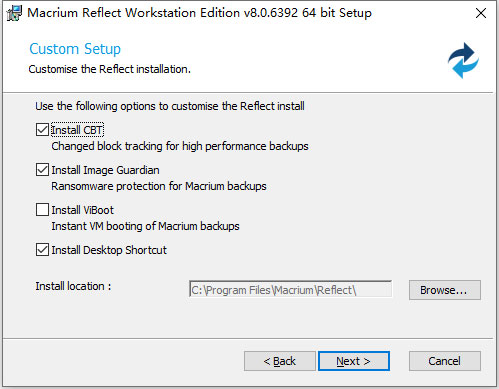The image size is (499, 389).
Task: Uncheck the Install CBT checkbox
Action: click(x=42, y=130)
